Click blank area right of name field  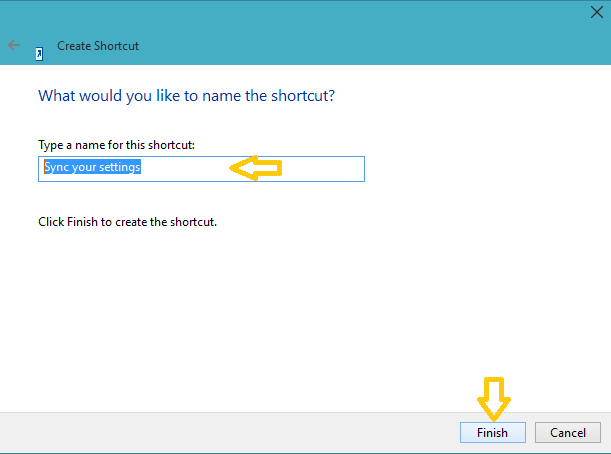487,169
